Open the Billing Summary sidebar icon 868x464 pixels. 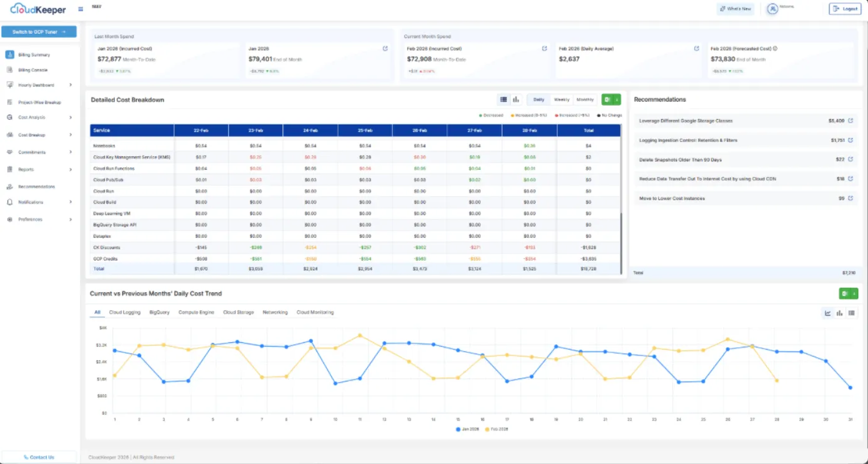(x=10, y=54)
